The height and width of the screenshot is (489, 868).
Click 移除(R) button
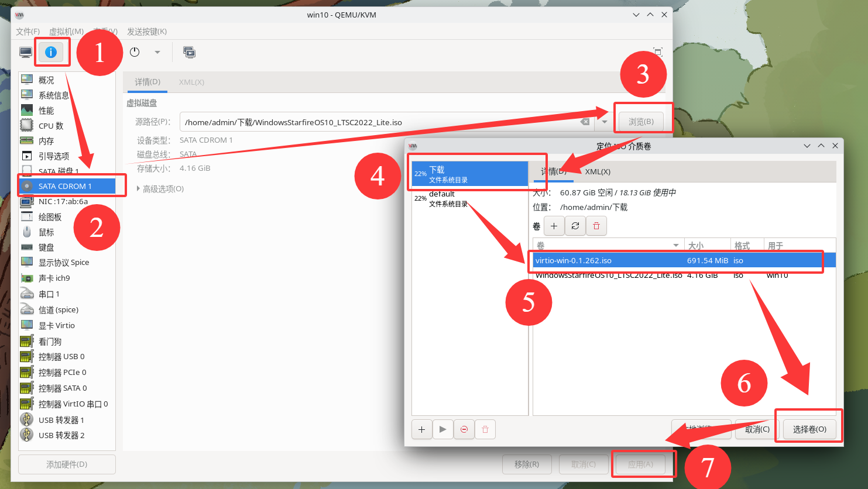point(527,464)
